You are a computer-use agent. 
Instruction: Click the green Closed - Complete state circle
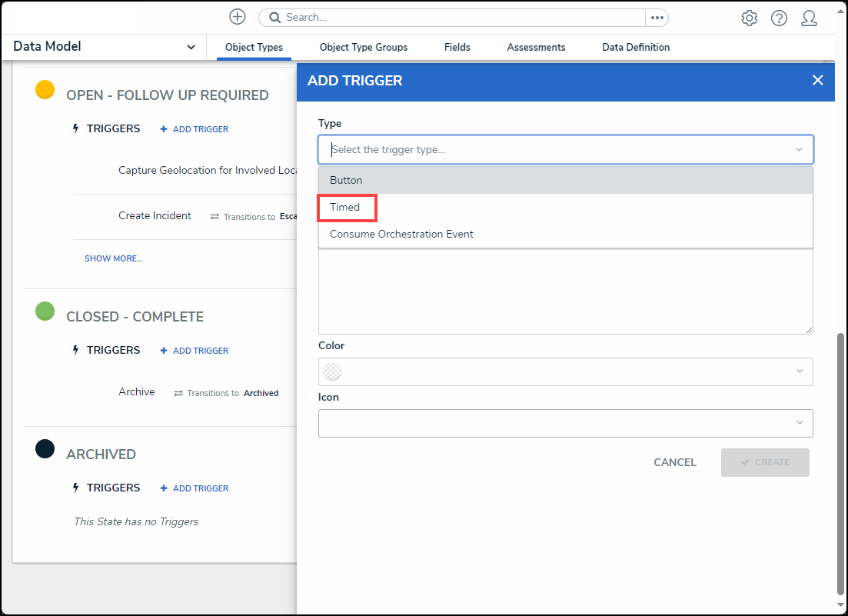[45, 311]
